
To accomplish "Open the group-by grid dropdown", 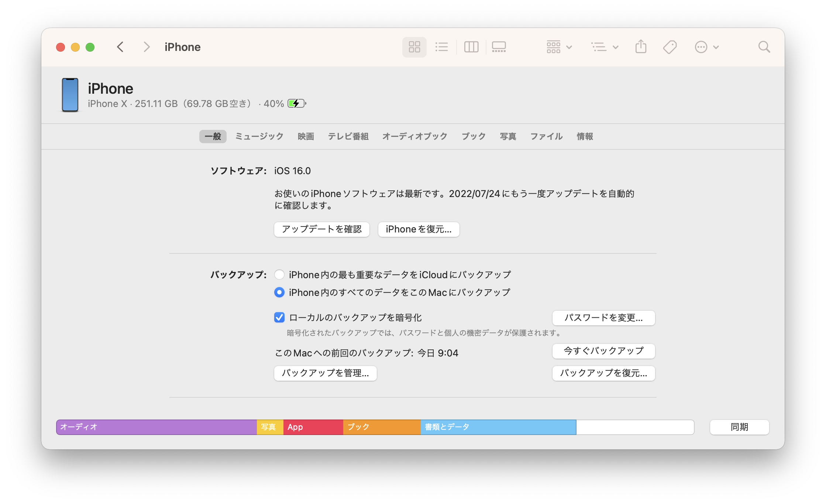I will [559, 47].
